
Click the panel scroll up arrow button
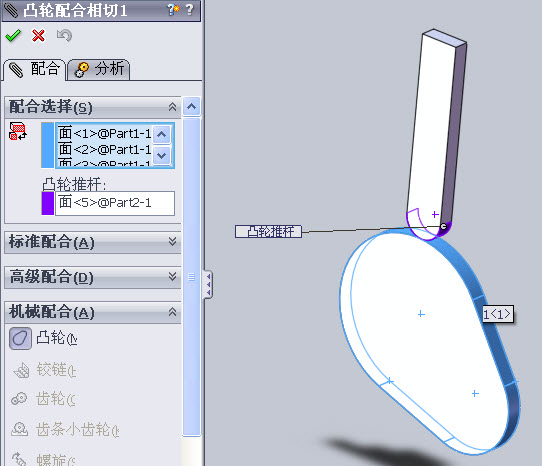pyautogui.click(x=191, y=106)
